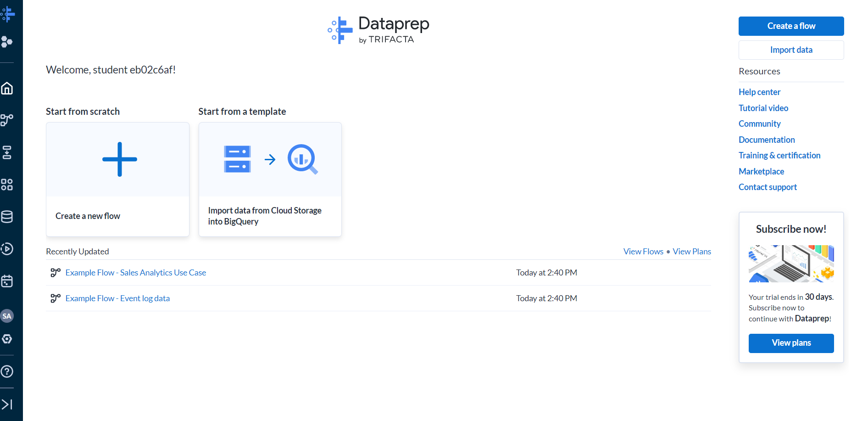Viewport: 868px width, 421px height.
Task: Open Example Flow - Sales Analytics Use Case
Action: click(x=136, y=273)
